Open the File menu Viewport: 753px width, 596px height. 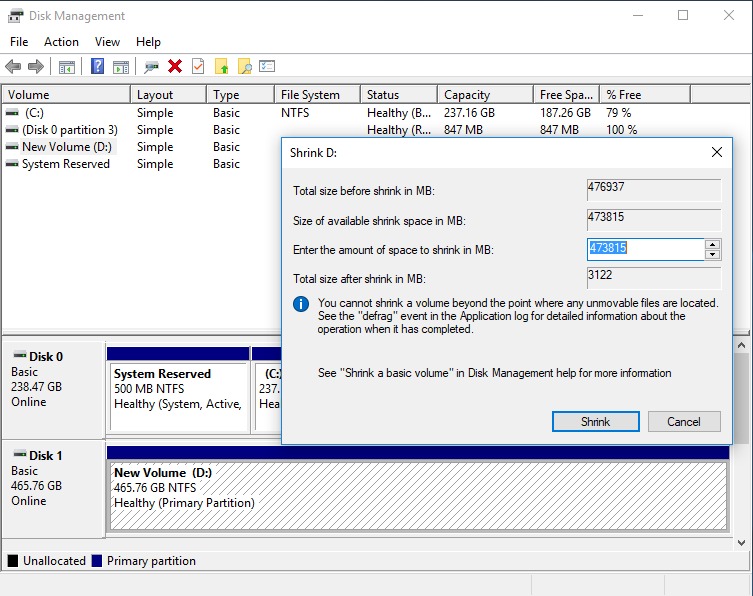point(19,42)
